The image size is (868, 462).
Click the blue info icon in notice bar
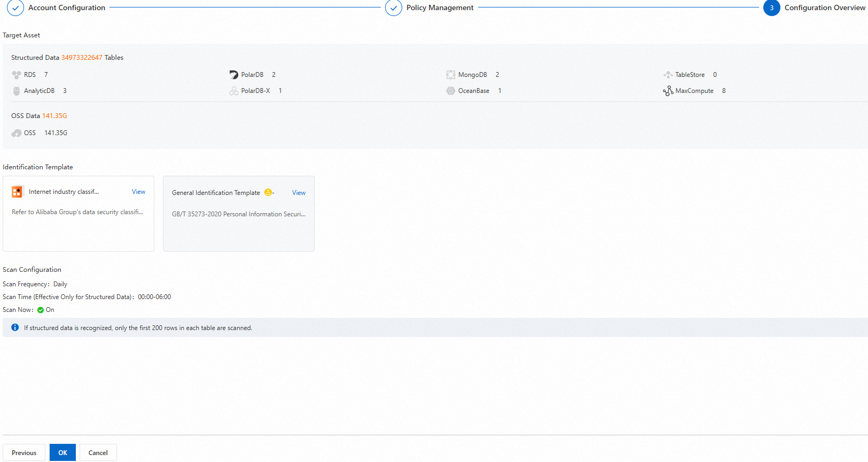15,327
